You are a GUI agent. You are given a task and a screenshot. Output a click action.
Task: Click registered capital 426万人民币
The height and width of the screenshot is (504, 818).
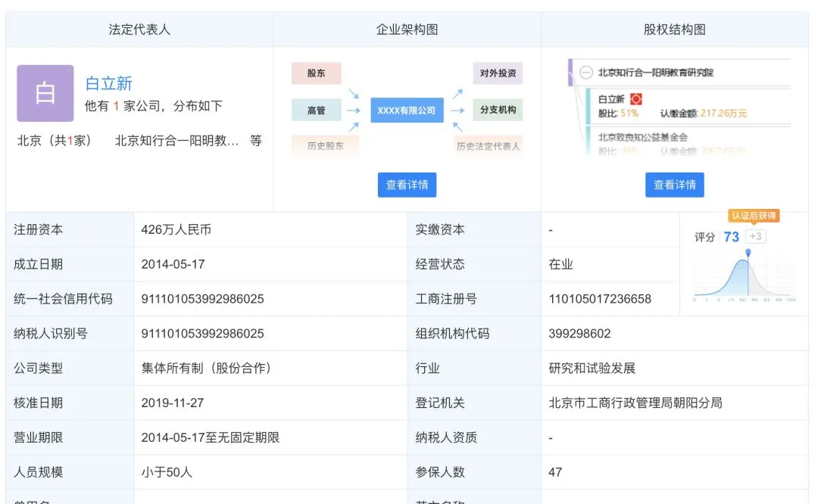coord(176,230)
